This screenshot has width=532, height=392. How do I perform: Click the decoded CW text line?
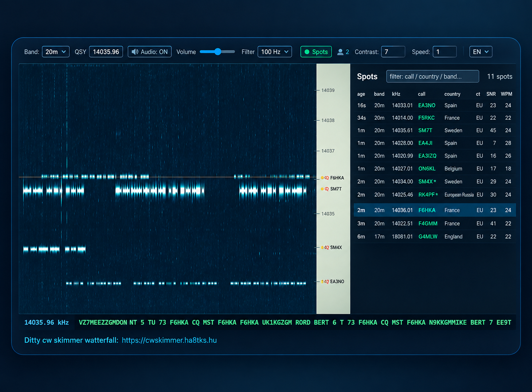tap(295, 322)
